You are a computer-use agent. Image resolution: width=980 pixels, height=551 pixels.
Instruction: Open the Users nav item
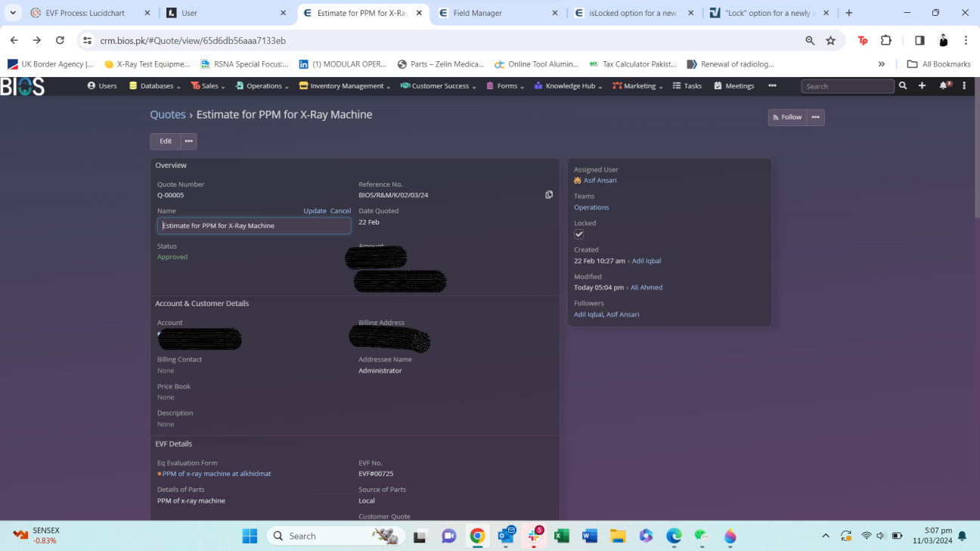tap(102, 86)
